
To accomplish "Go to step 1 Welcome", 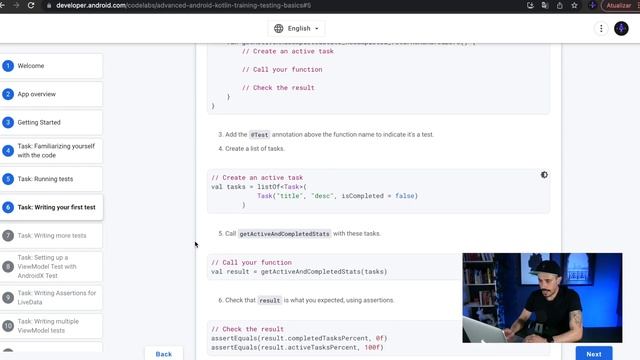I will pyautogui.click(x=51, y=66).
